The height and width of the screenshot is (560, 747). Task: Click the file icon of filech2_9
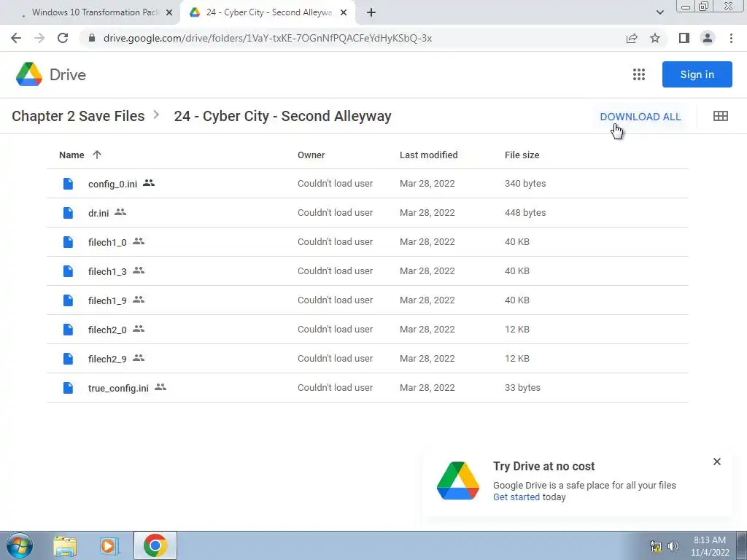[x=68, y=359]
